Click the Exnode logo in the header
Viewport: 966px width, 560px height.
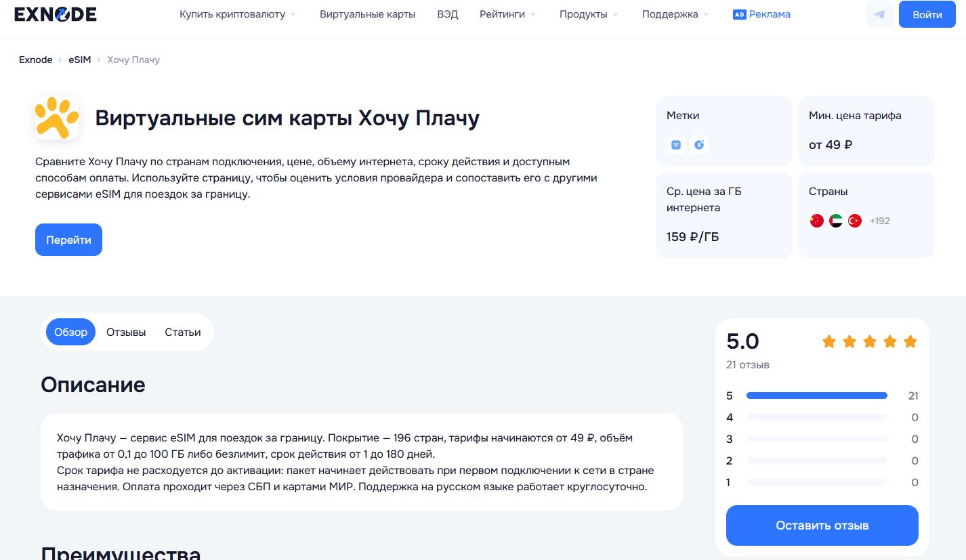(56, 14)
